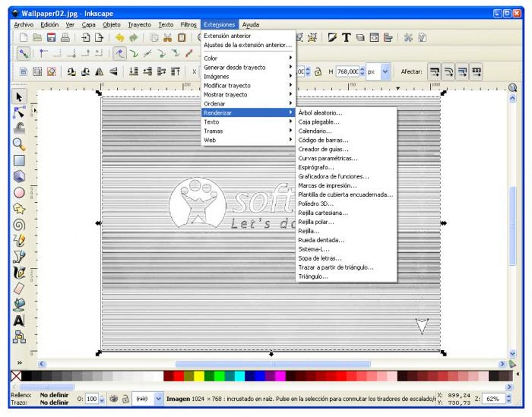Click the Cut scissors icon
Screen dimensions: 532x417
click(167, 38)
